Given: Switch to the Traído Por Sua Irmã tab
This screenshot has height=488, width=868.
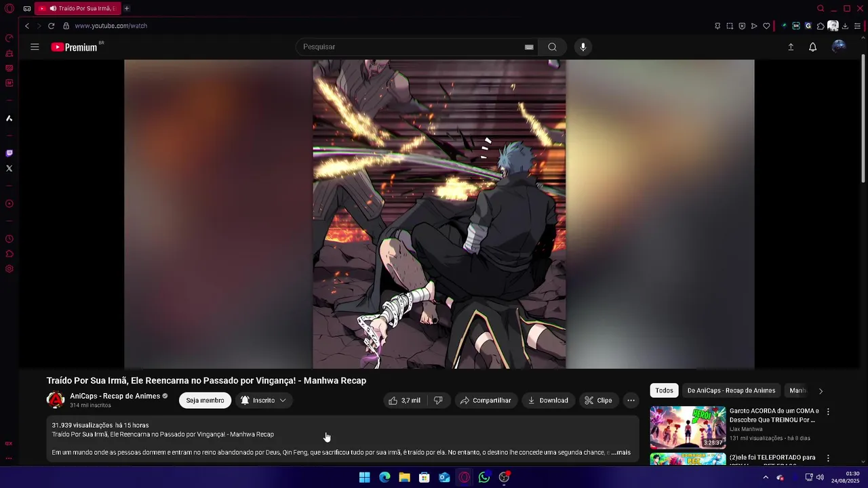Looking at the screenshot, I should [x=77, y=8].
